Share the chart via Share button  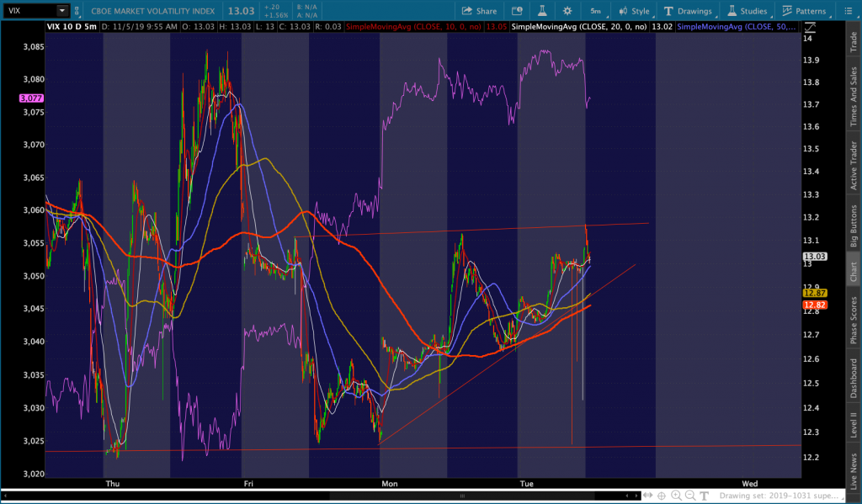(479, 11)
